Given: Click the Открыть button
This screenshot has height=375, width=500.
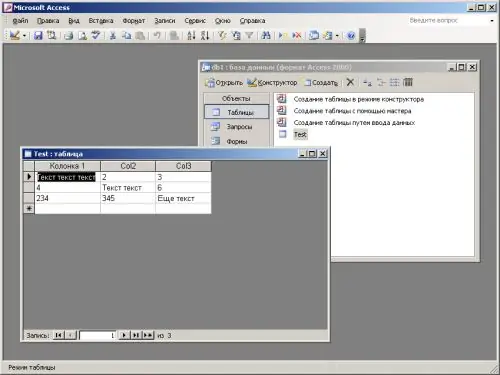Looking at the screenshot, I should [224, 82].
